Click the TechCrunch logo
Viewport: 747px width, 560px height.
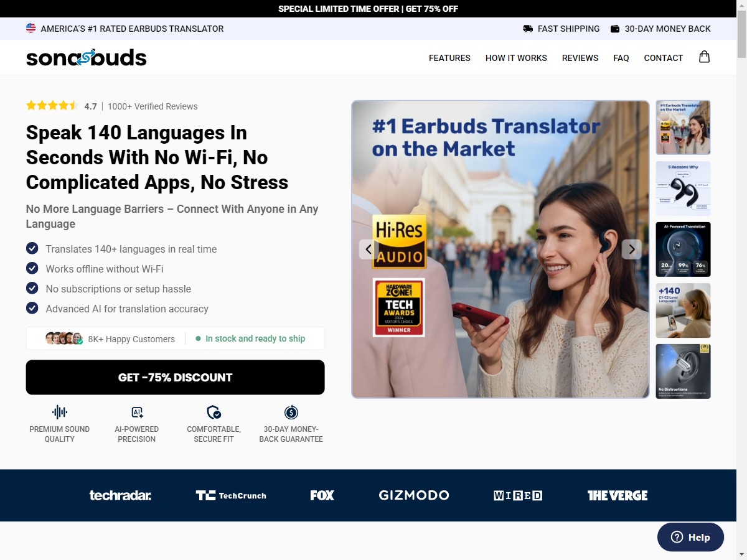click(231, 495)
